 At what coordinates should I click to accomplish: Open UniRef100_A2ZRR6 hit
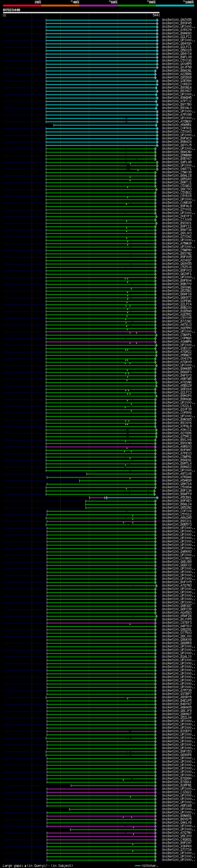pyautogui.click(x=177, y=74)
